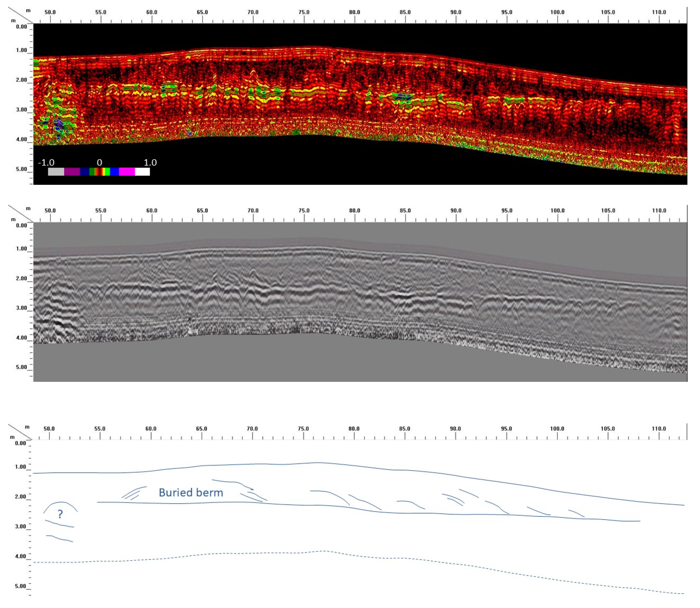Click the Buried berm text label

tap(191, 493)
